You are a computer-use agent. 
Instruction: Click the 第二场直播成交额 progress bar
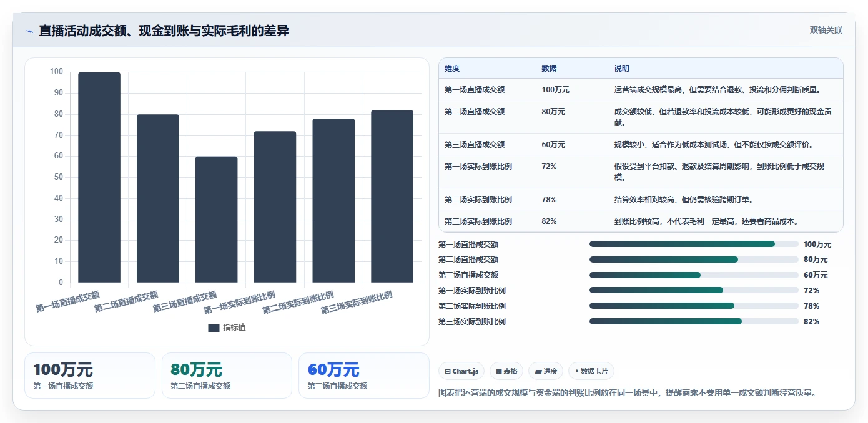point(694,260)
